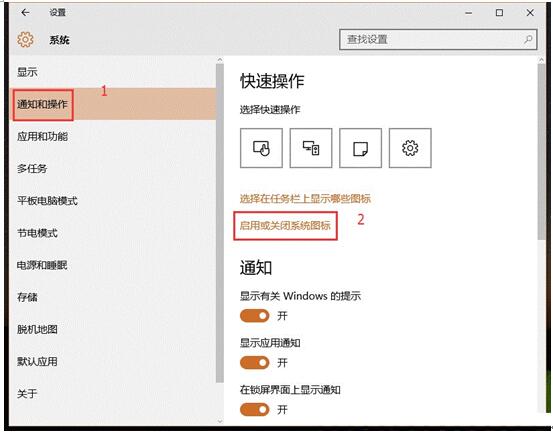Image resolution: width=553 pixels, height=433 pixels.
Task: Open 应用和功能 settings page
Action: point(42,136)
